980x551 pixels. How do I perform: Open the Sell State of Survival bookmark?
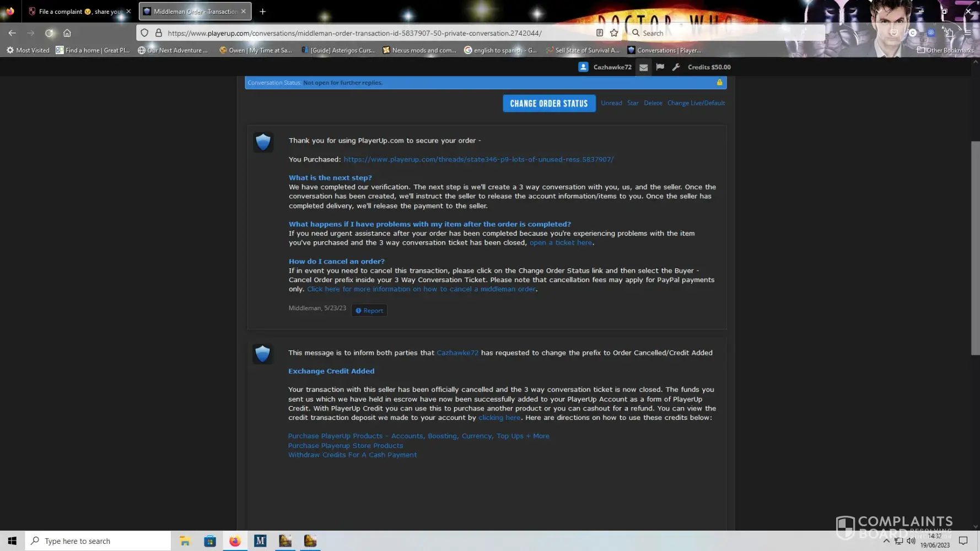[x=583, y=50]
